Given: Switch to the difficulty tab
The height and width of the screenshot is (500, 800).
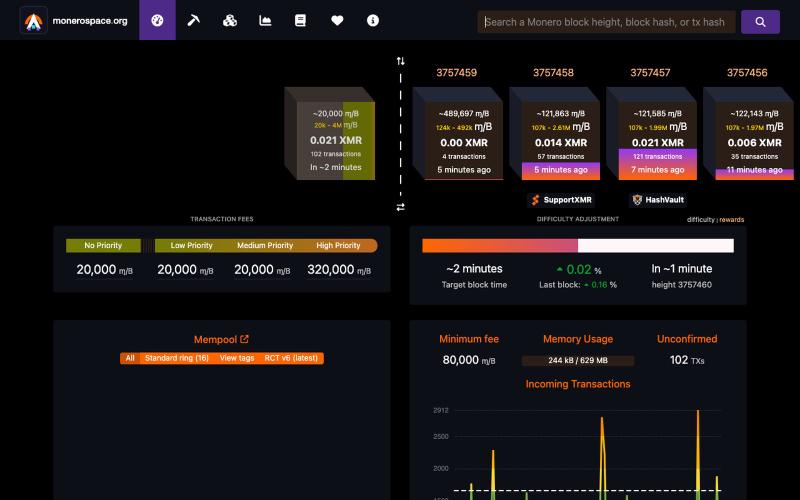Looking at the screenshot, I should (x=701, y=219).
